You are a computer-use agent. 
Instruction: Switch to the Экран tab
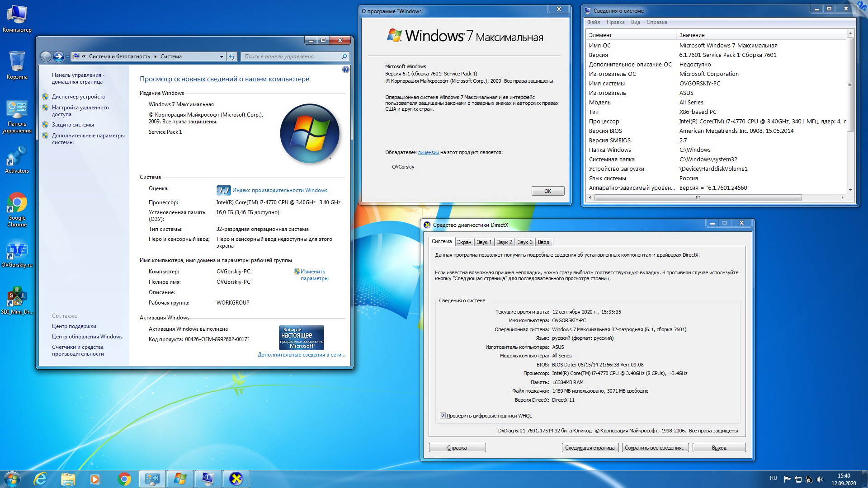(x=464, y=242)
